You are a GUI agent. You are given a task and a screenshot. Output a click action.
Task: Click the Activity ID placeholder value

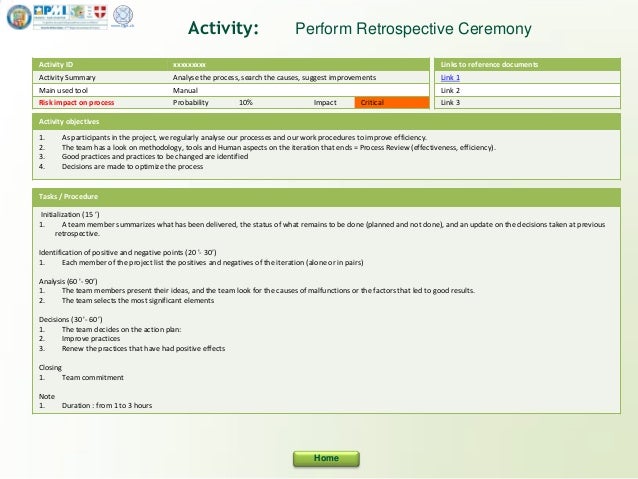click(x=189, y=65)
